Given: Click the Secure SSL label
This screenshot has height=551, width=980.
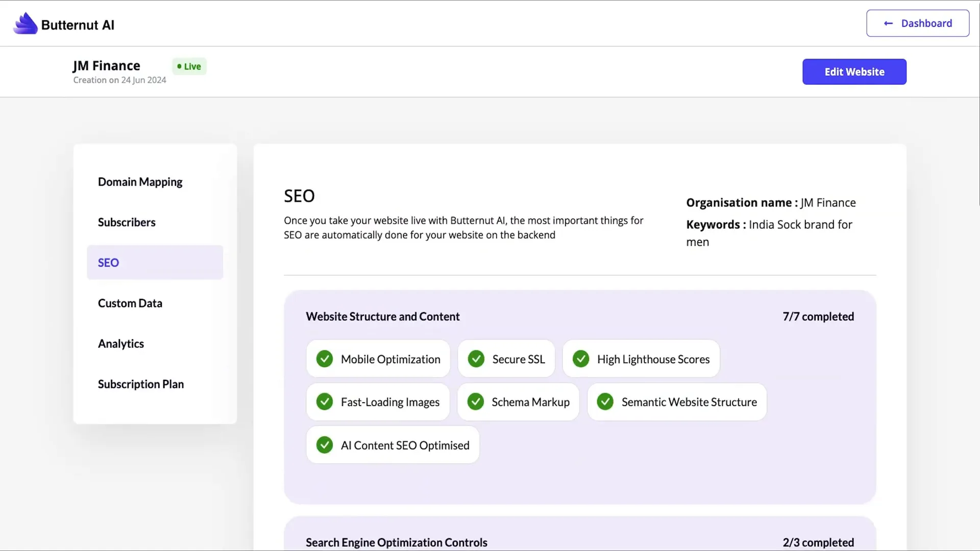Looking at the screenshot, I should [519, 359].
